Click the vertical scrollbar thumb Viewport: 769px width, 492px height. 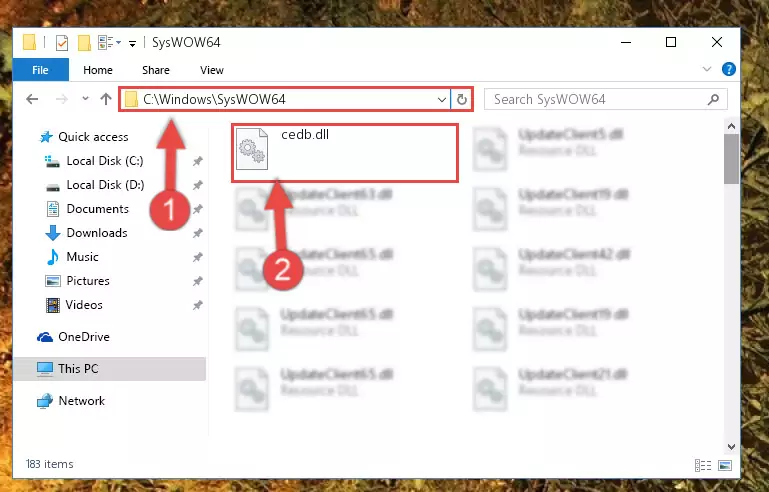pos(731,158)
